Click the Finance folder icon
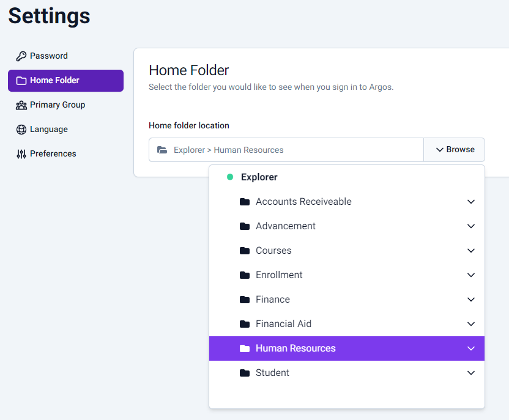Image resolution: width=509 pixels, height=420 pixels. pyautogui.click(x=245, y=300)
